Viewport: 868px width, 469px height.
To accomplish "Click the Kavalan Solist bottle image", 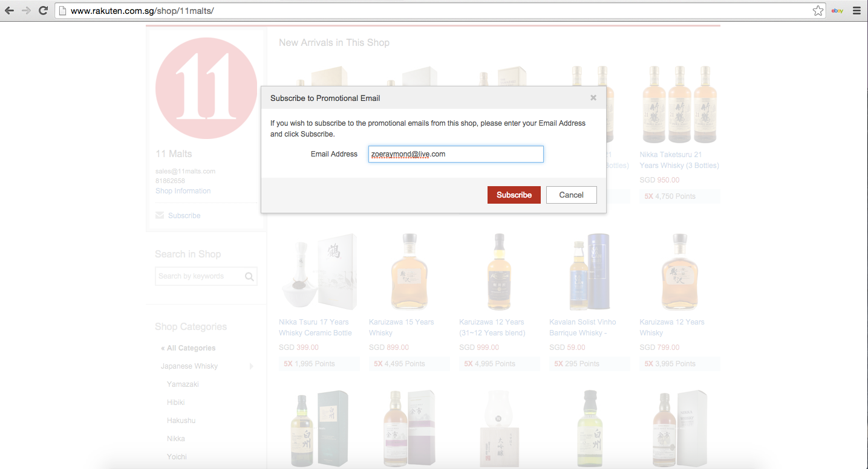I will click(590, 272).
